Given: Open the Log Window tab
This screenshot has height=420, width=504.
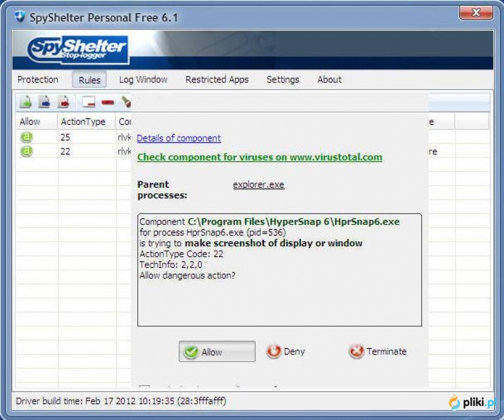Looking at the screenshot, I should click(x=144, y=80).
